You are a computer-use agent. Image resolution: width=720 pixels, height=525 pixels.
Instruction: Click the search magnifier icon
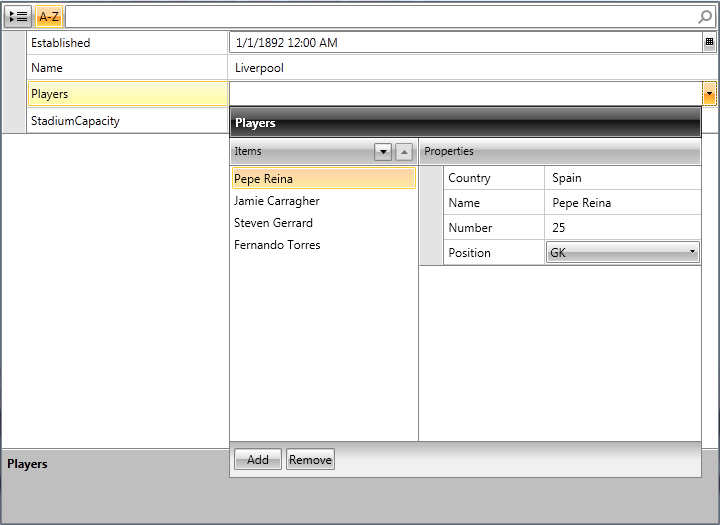(705, 17)
